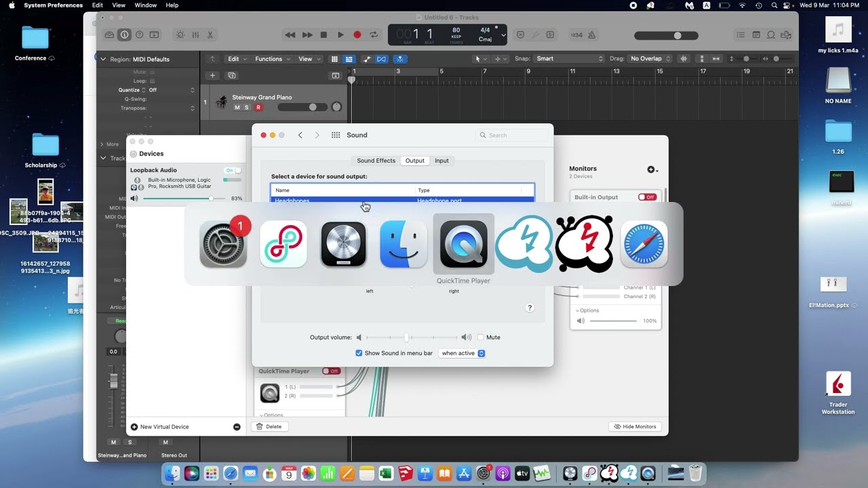Add a new track in Logic Pro
Viewport: 868px width, 488px height.
tap(212, 75)
